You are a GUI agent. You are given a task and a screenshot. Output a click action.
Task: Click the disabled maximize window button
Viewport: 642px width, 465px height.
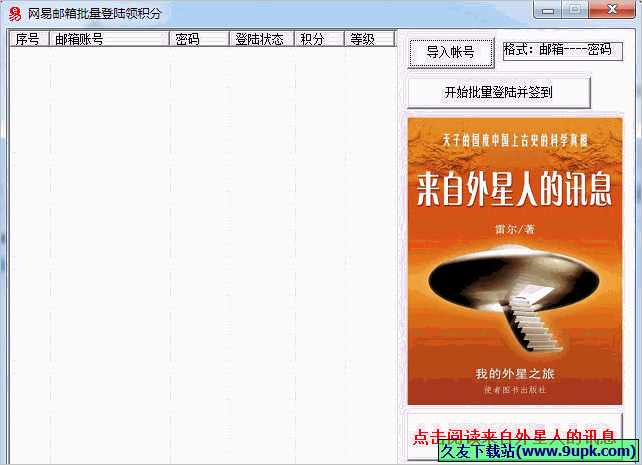point(575,10)
